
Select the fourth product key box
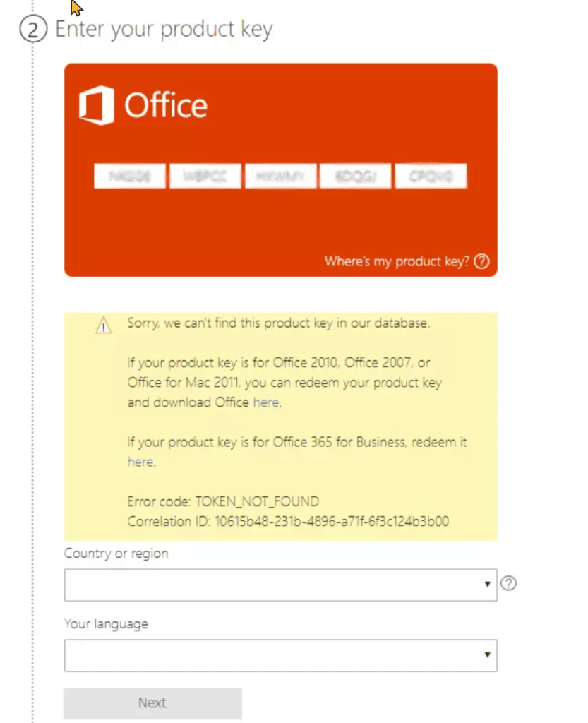coord(355,176)
